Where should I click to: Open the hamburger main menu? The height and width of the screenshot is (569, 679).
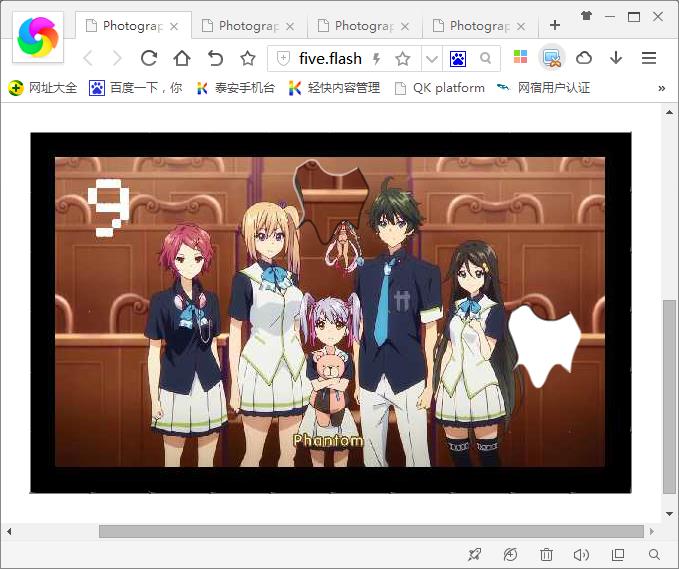(648, 58)
